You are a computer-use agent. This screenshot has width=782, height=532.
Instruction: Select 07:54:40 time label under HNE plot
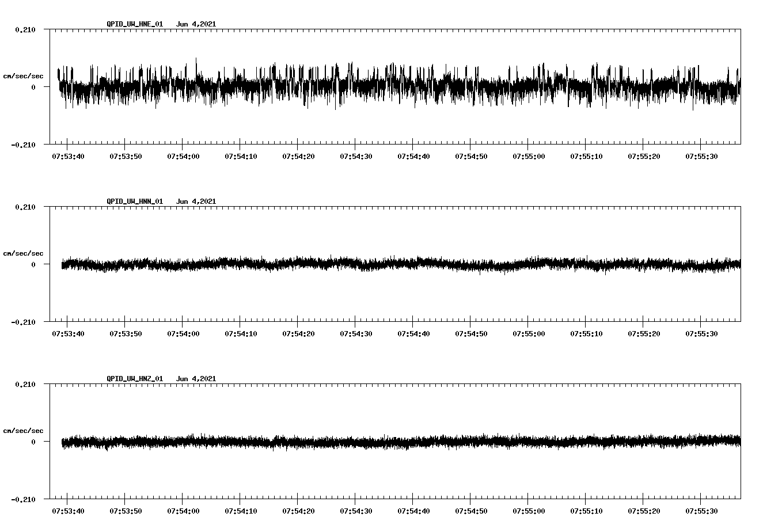point(413,157)
